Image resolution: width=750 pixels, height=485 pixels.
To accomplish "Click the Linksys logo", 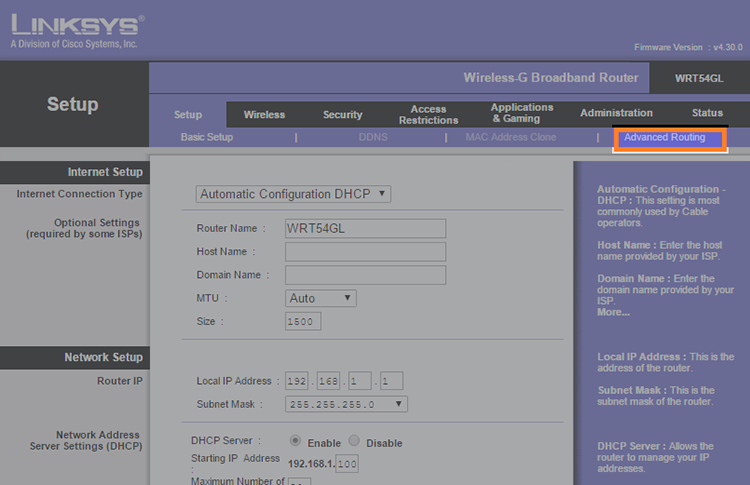I will [77, 32].
